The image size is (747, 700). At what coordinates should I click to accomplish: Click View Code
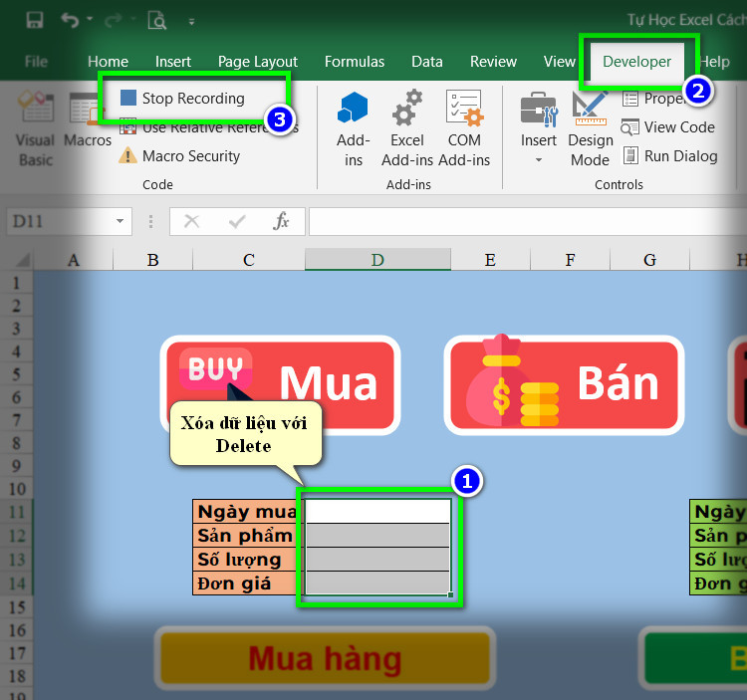668,127
